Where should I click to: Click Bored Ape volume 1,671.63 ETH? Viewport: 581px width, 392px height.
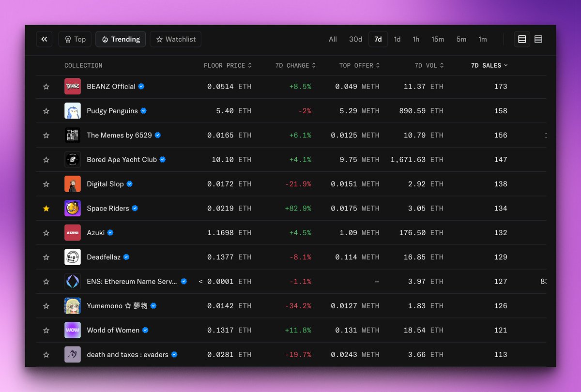click(x=417, y=160)
